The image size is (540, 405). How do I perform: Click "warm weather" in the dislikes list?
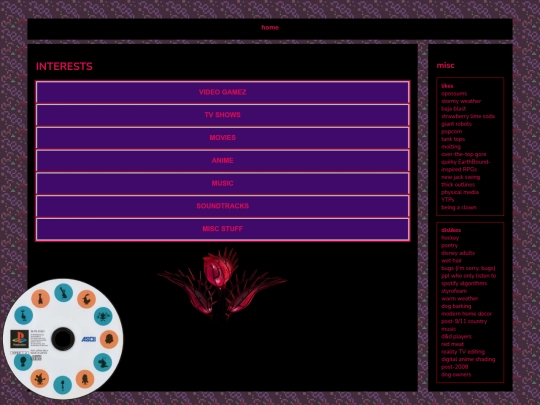click(459, 299)
